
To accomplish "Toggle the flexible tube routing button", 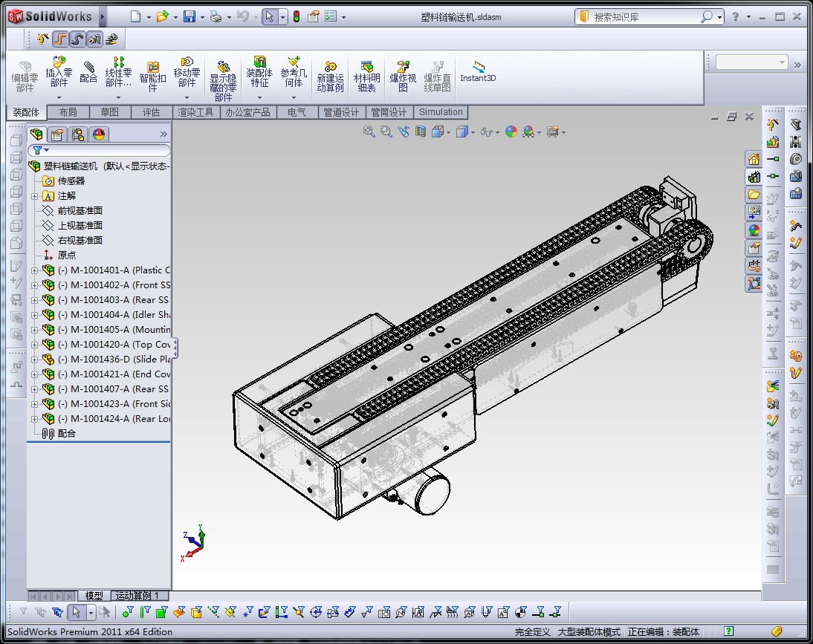I will [77, 39].
